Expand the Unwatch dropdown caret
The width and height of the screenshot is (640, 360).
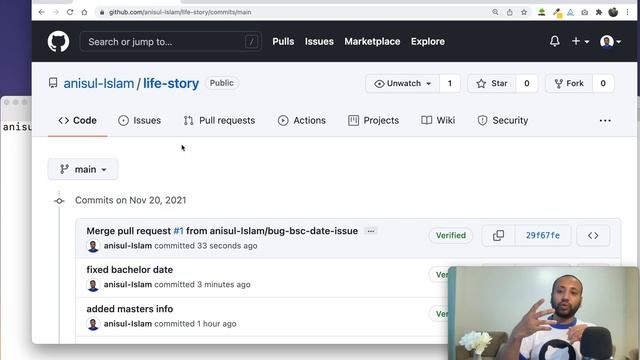tap(429, 84)
